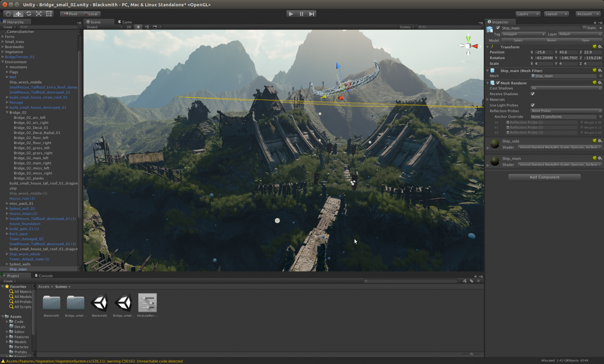Viewport: 604px width, 364px height.
Task: Open the Ship_side material gear menu
Action: click(x=600, y=141)
